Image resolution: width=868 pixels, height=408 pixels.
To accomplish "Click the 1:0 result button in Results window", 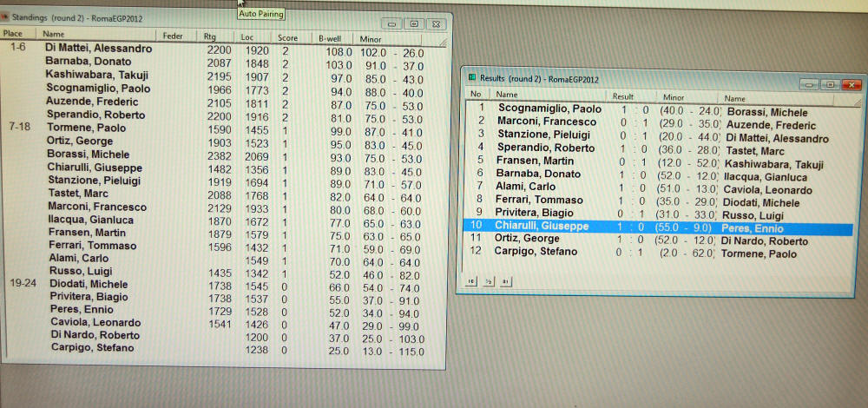I will 470,282.
